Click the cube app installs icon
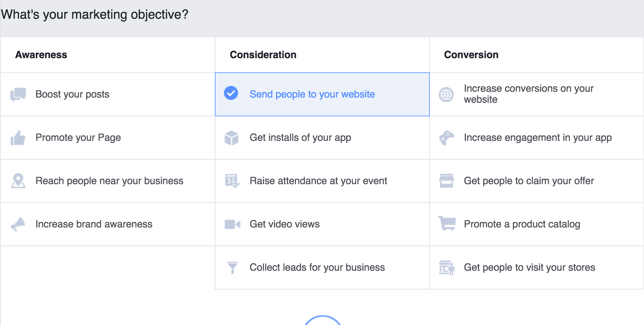644x325 pixels. 231,138
